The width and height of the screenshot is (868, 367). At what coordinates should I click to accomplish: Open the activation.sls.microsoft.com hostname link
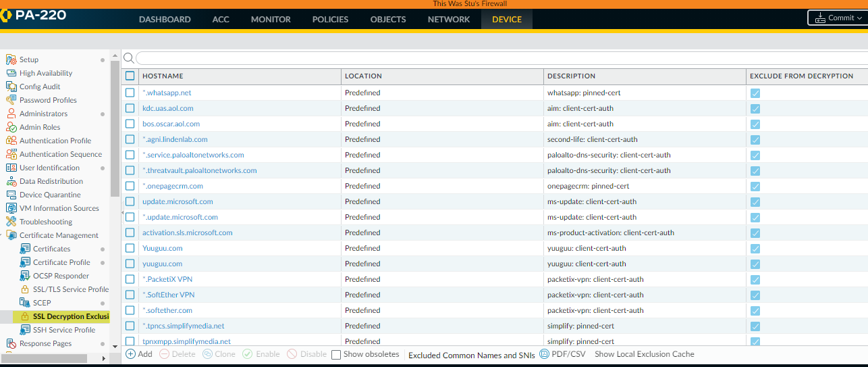click(x=188, y=233)
